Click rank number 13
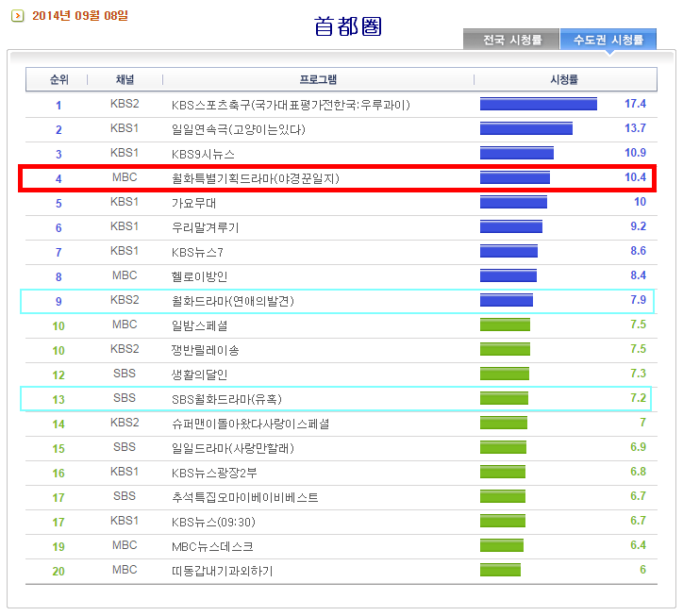683x616 pixels. click(58, 399)
